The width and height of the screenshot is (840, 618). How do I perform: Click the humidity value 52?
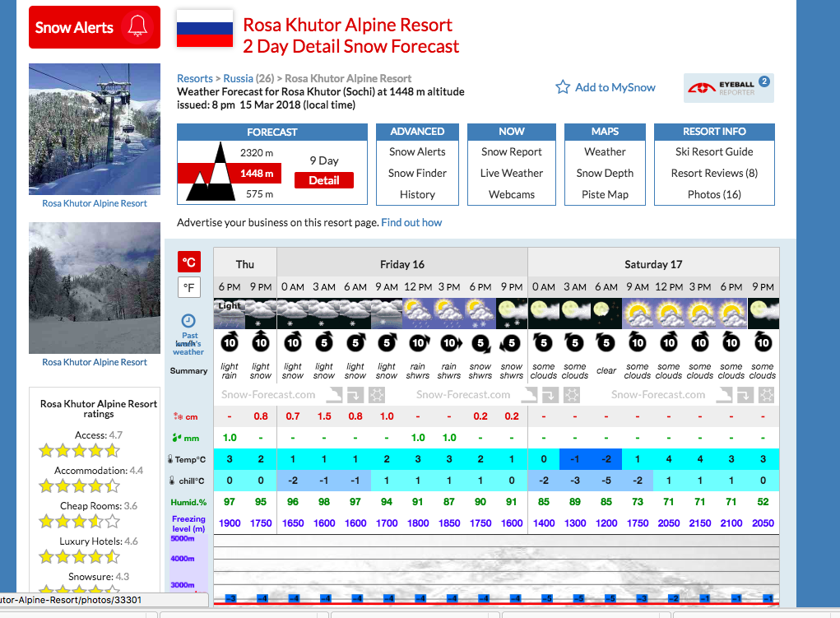pos(763,502)
